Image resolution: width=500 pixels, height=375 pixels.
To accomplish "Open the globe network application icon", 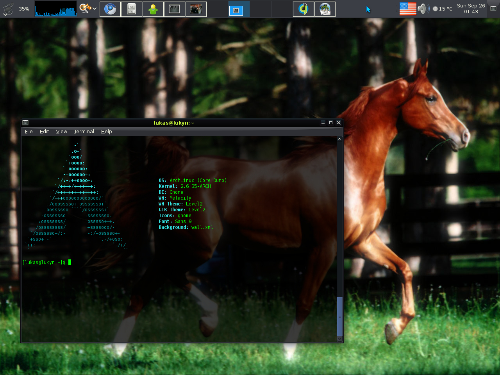I will [x=325, y=9].
